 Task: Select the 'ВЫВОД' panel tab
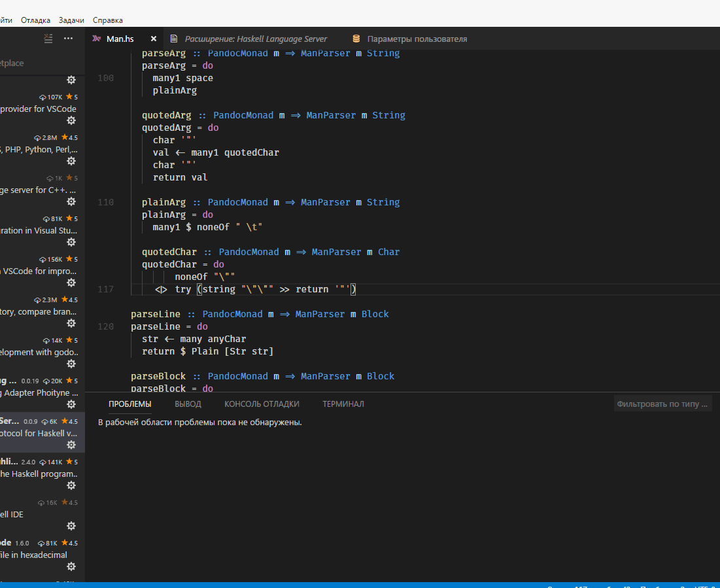point(188,404)
